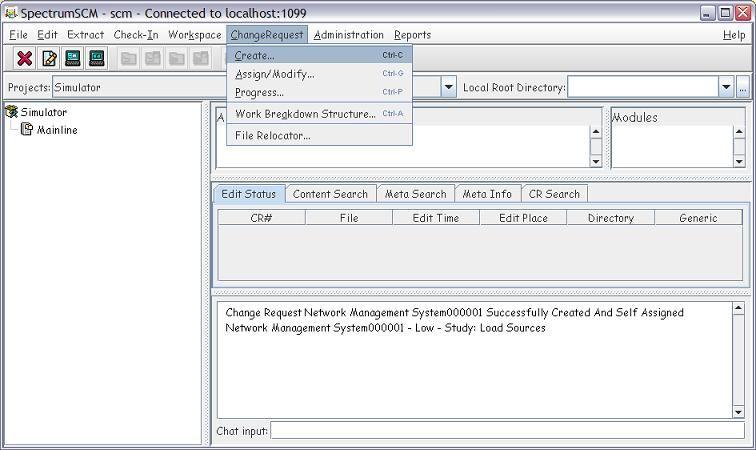Click the Edit Time column header
The width and height of the screenshot is (756, 450).
coord(436,218)
